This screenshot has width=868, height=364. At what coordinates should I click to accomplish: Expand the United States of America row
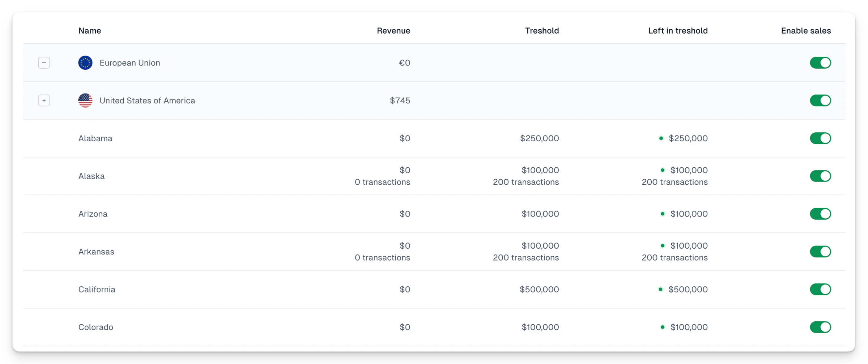(x=44, y=100)
